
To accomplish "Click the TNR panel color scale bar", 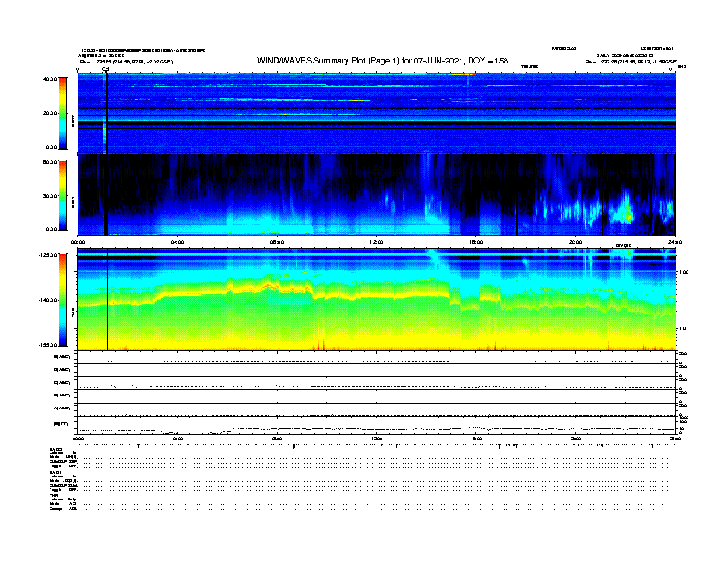I will pos(63,300).
